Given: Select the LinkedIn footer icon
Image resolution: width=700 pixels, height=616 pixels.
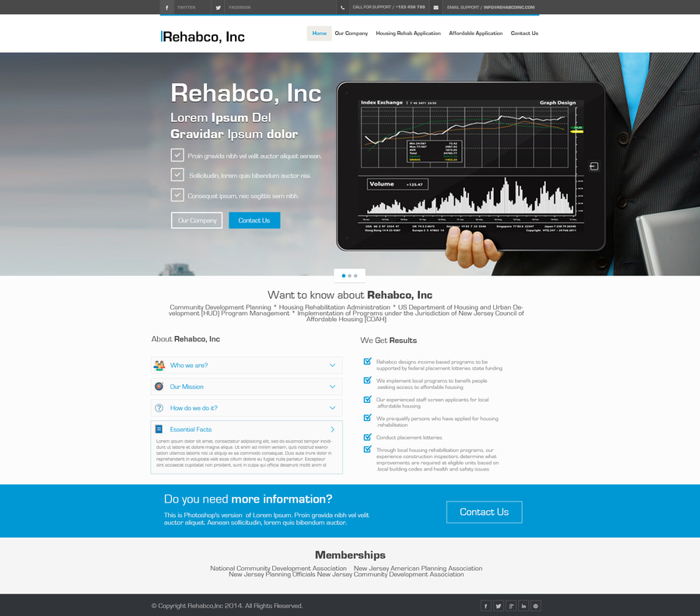Looking at the screenshot, I should click(x=523, y=606).
